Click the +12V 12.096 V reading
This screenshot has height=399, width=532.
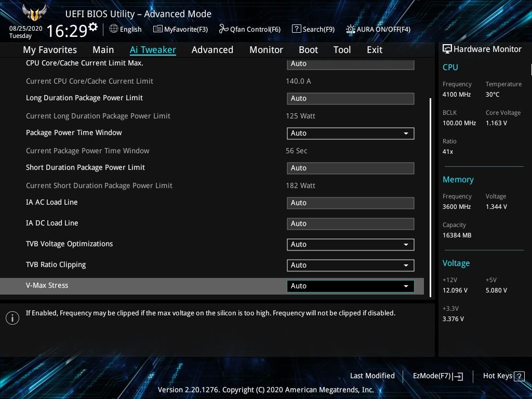click(x=455, y=290)
